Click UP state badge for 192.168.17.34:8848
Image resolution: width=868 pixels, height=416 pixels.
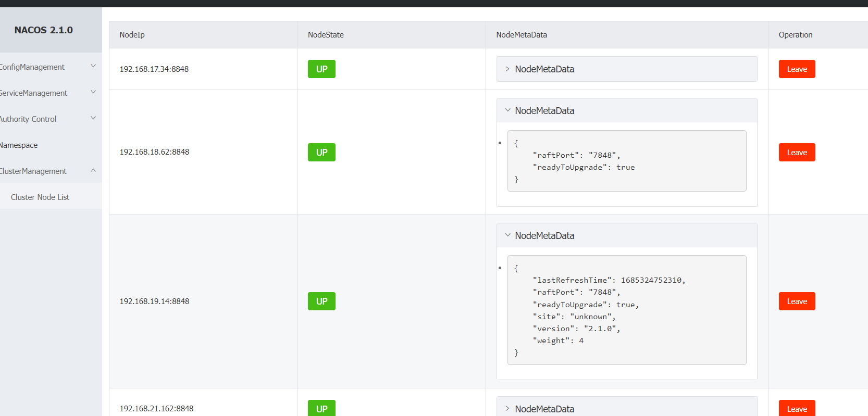pyautogui.click(x=321, y=69)
